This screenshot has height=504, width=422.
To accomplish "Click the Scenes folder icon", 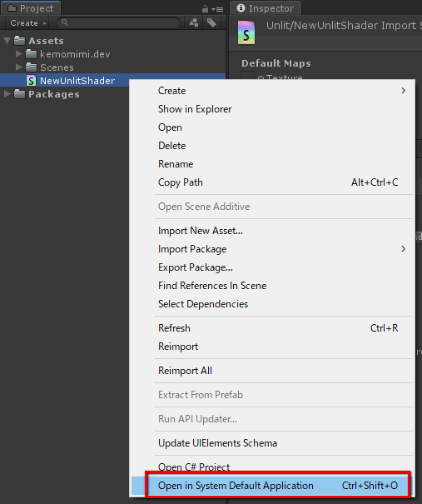I will (x=31, y=67).
